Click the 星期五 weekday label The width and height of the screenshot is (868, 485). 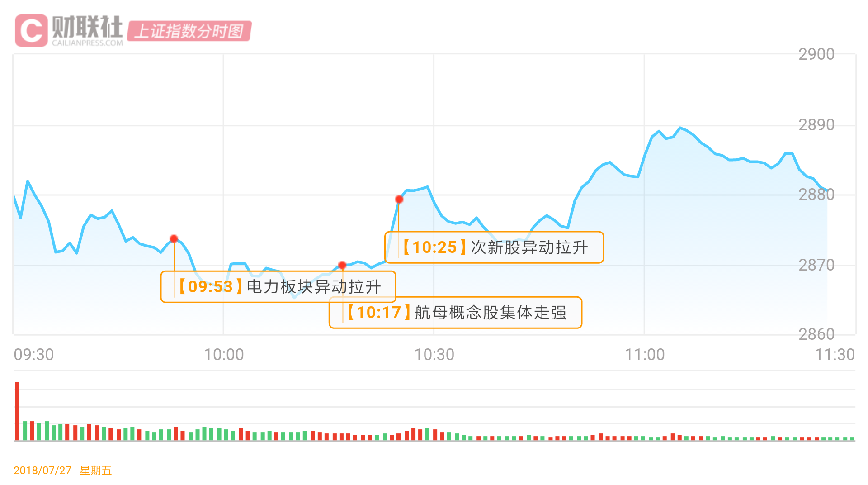[96, 471]
